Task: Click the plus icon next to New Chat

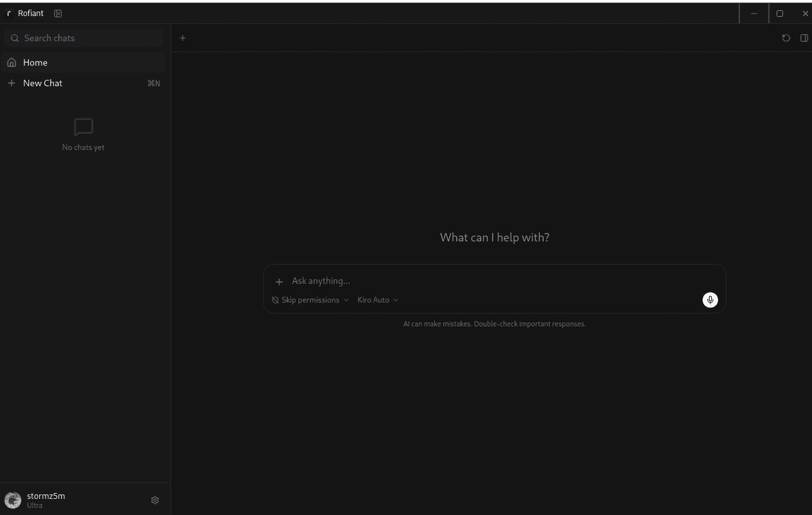Action: pyautogui.click(x=12, y=83)
